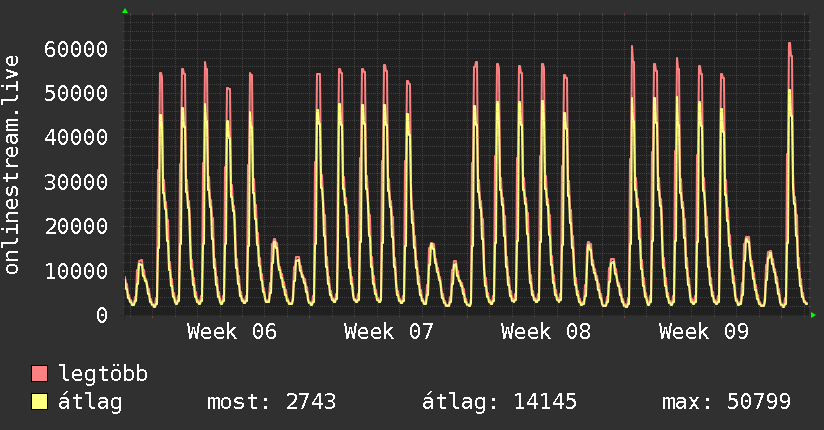Click the green arrow ending the x-axis
Viewport: 824px width, 430px height.
pyautogui.click(x=813, y=315)
